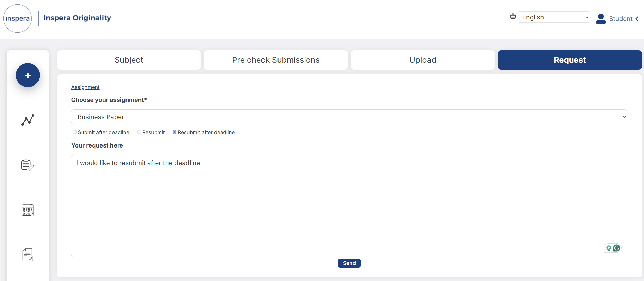The height and width of the screenshot is (281, 644).
Task: Click the globe language icon
Action: [x=513, y=17]
